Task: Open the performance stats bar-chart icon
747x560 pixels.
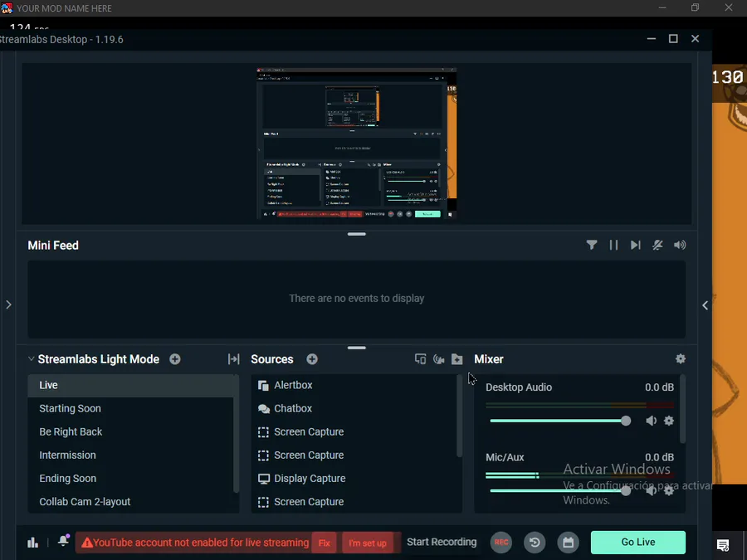Action: (32, 543)
